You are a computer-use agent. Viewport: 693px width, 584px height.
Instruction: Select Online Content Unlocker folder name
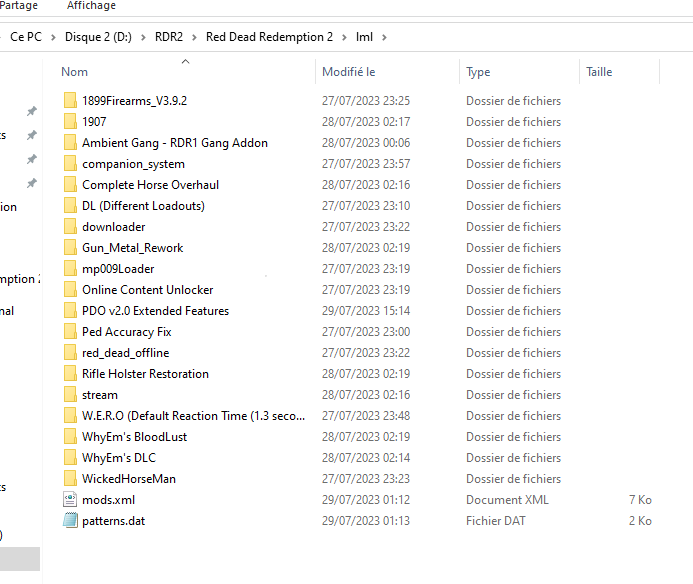148,290
